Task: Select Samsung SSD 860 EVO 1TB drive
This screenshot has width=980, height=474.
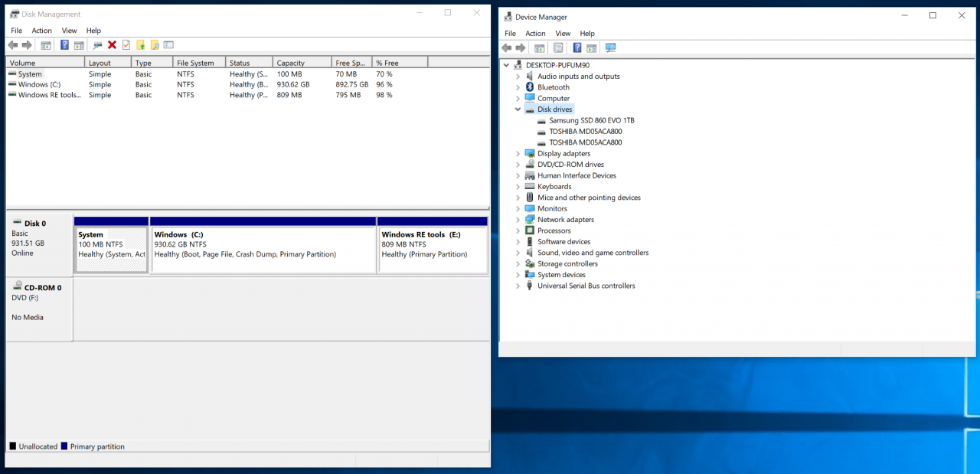Action: tap(591, 120)
